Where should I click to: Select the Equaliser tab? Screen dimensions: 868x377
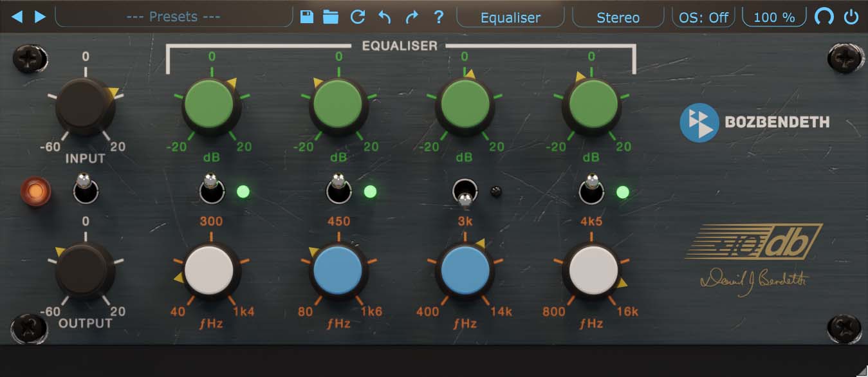(510, 17)
